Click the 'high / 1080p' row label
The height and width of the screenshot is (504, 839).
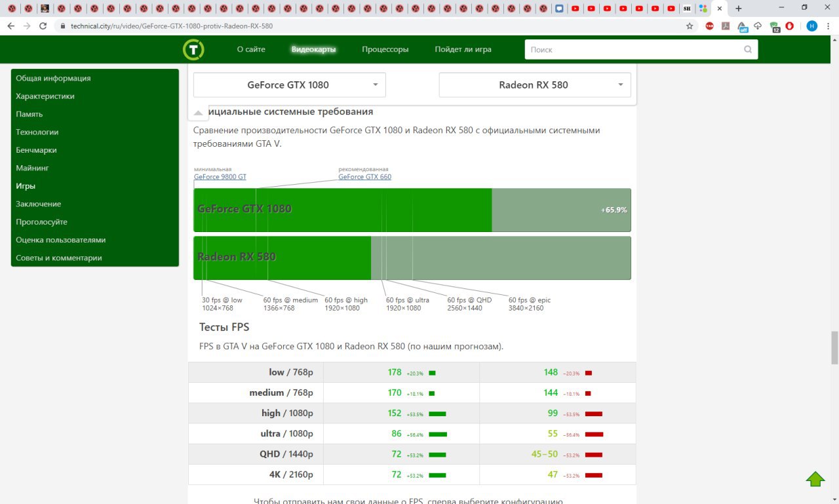point(287,413)
